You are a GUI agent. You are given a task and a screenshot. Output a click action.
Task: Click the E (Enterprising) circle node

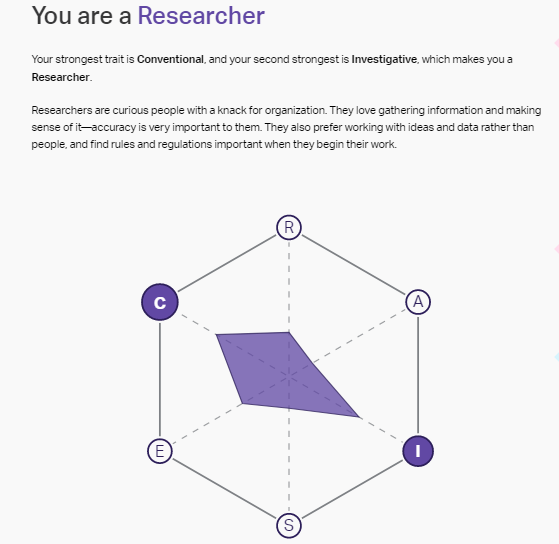pos(160,451)
